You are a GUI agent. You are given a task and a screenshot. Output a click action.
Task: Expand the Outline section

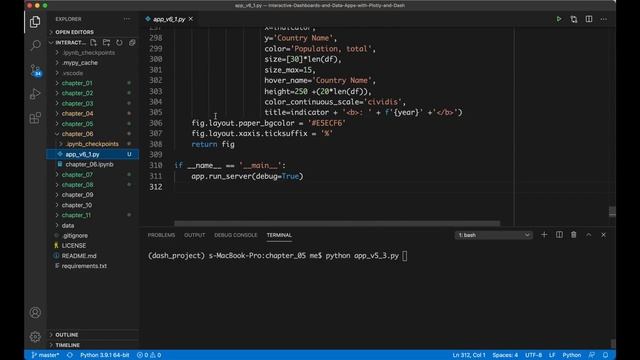coord(67,335)
